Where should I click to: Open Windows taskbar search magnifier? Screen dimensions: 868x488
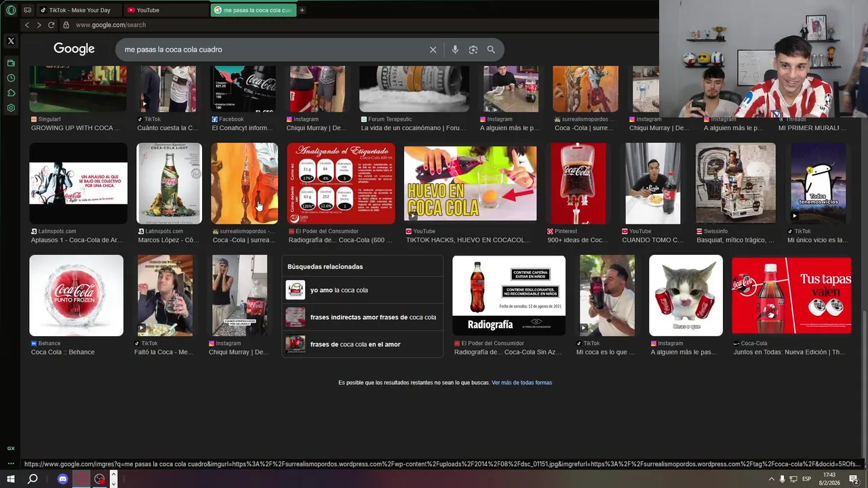pyautogui.click(x=33, y=479)
